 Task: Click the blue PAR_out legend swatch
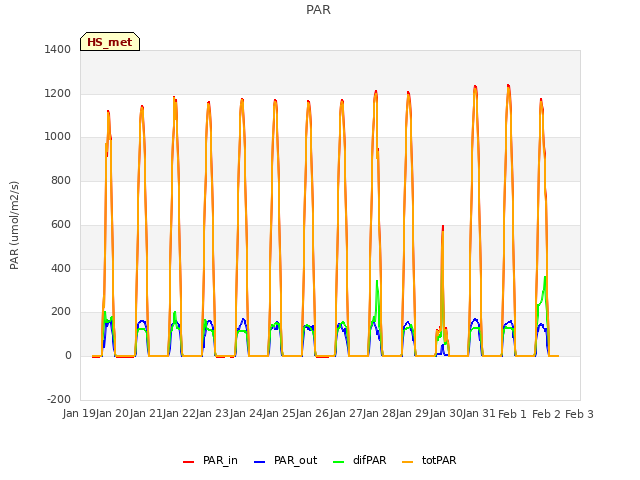coord(260,462)
